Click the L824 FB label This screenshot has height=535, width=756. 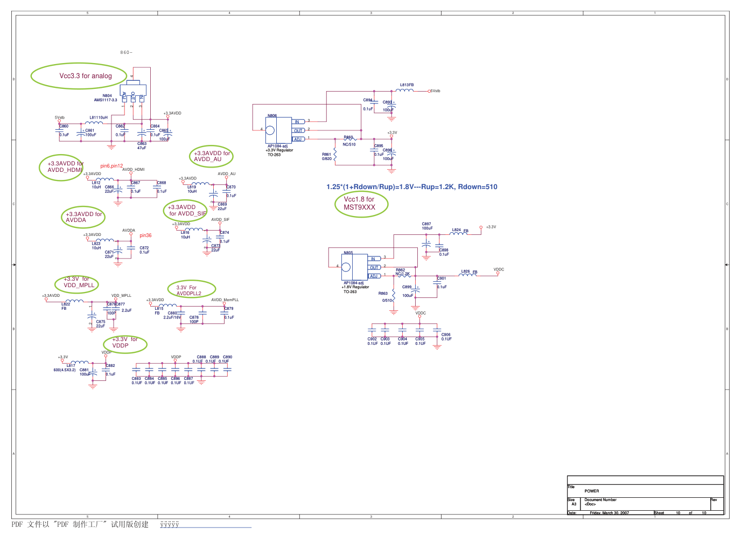point(460,231)
